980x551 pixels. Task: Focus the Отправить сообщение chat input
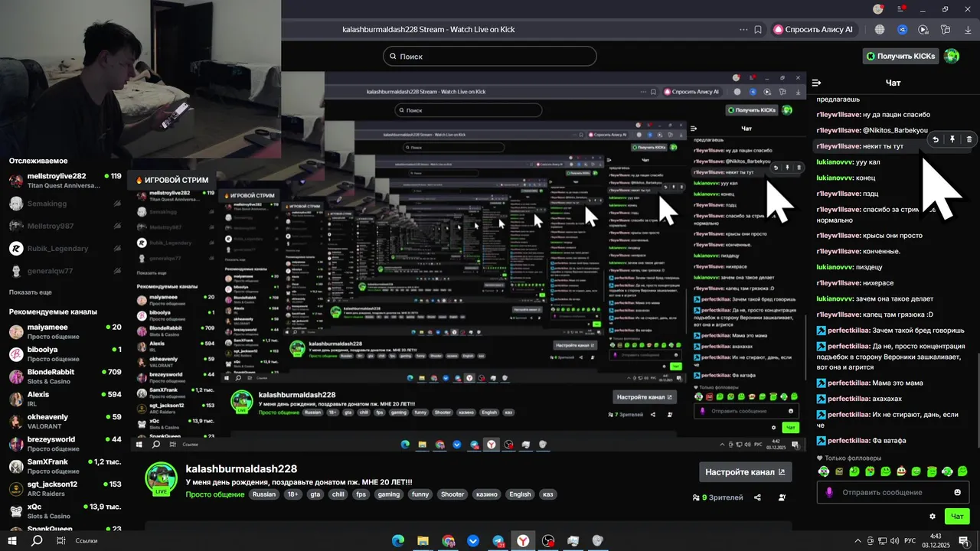click(x=893, y=492)
